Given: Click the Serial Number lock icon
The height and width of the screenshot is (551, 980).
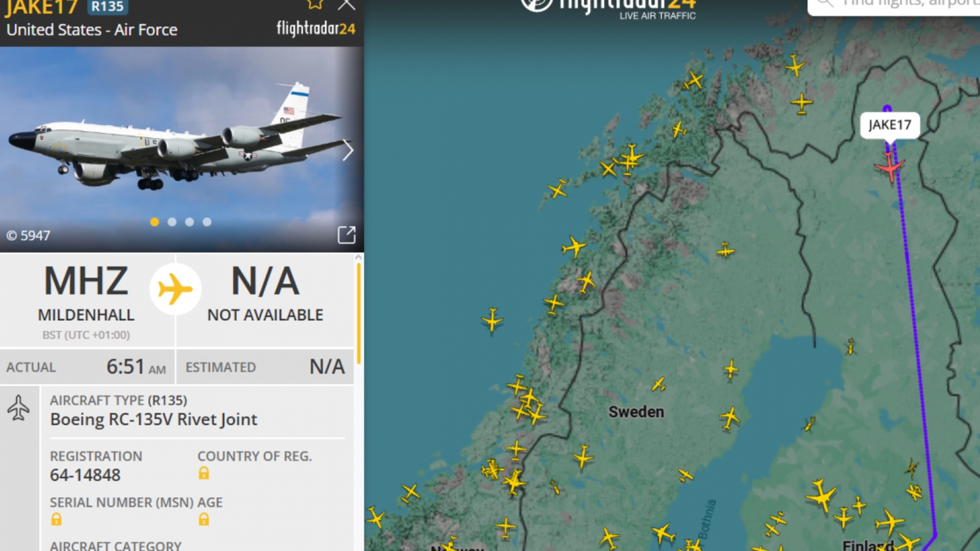Looking at the screenshot, I should tap(56, 520).
